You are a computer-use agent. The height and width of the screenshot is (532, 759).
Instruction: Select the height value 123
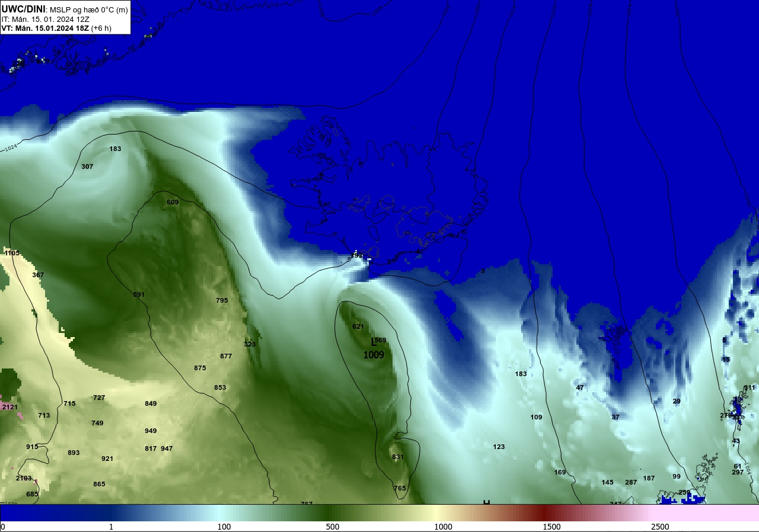499,447
